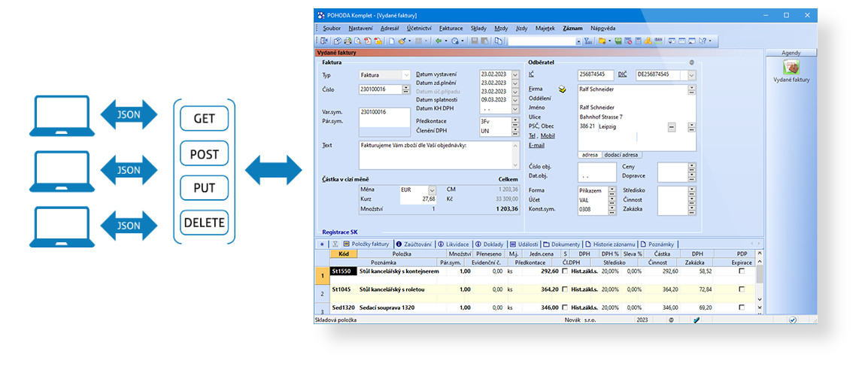Click the print icon in toolbar
The height and width of the screenshot is (376, 868).
(348, 41)
